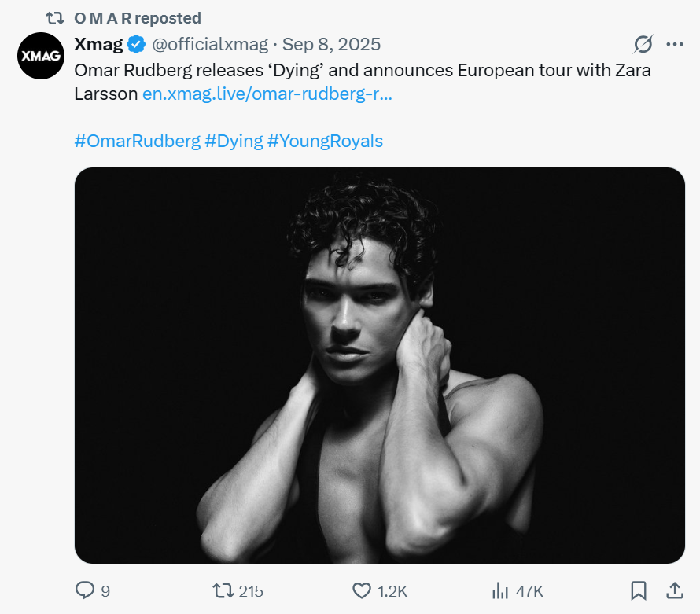Repost this post showing 215 reposts
Image resolution: width=700 pixels, height=614 pixels.
pos(223,590)
